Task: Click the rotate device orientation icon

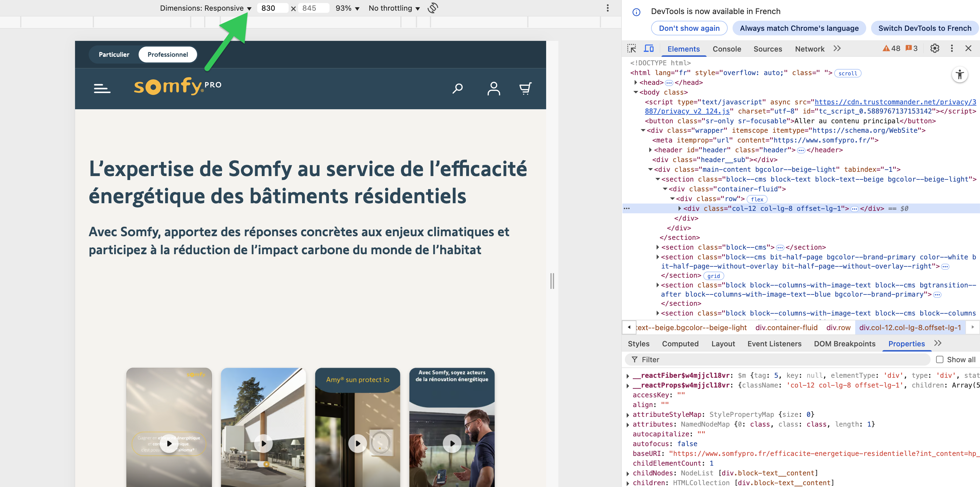Action: click(x=433, y=8)
